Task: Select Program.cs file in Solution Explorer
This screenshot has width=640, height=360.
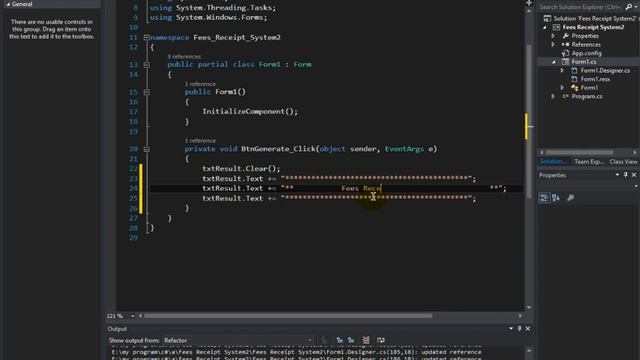Action: tap(587, 97)
